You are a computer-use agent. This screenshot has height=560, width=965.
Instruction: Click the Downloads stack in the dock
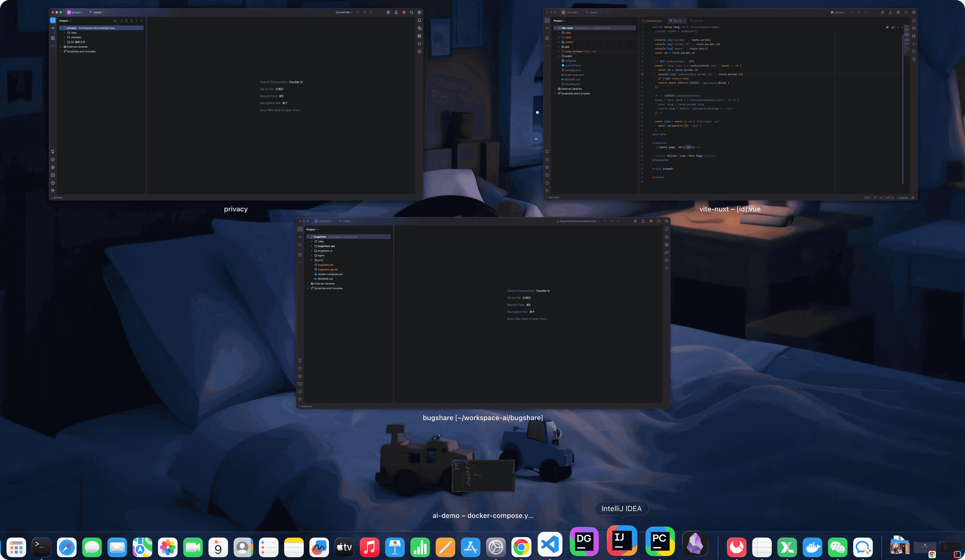click(x=899, y=546)
